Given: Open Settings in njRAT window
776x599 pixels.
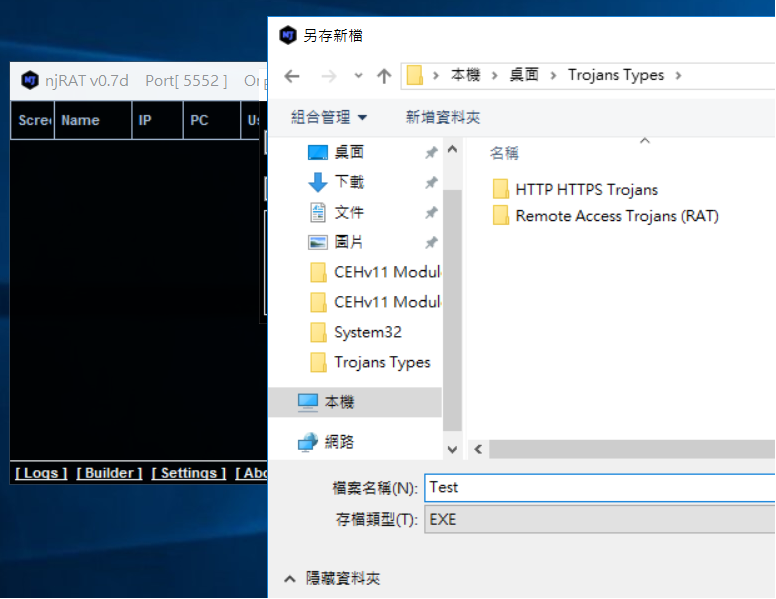Looking at the screenshot, I should (x=189, y=473).
